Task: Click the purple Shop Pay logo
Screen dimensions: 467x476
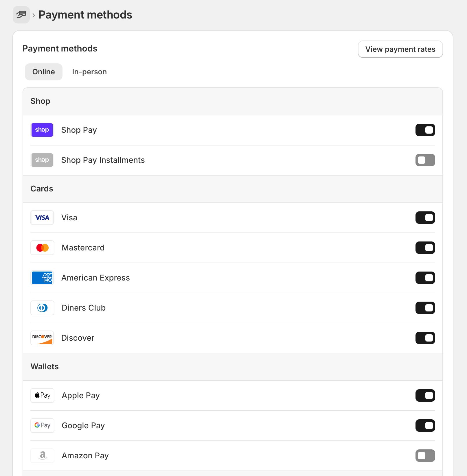Action: pos(42,130)
